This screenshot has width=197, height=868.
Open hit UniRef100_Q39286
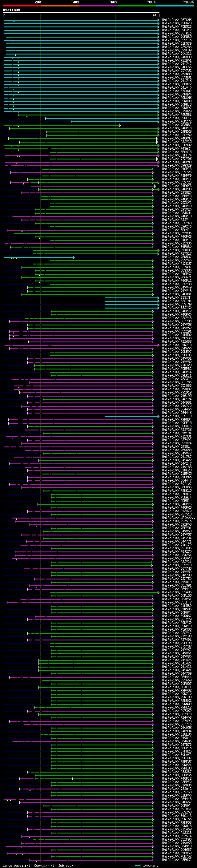[x=176, y=47]
